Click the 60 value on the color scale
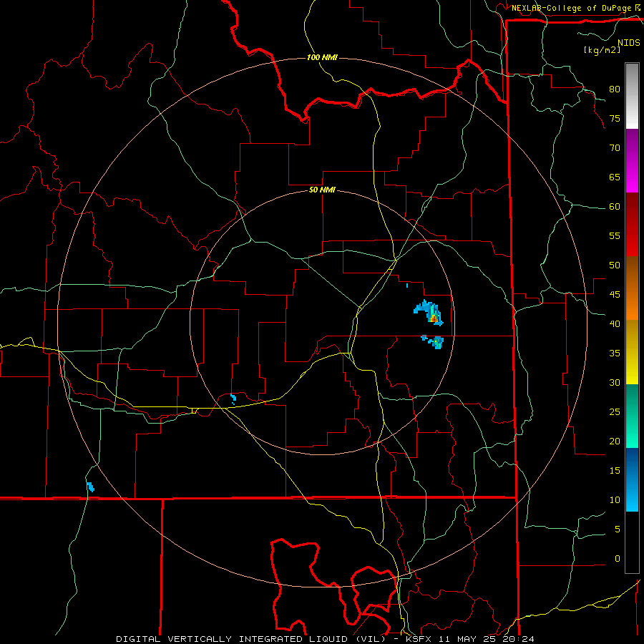The image size is (644, 644). [615, 207]
